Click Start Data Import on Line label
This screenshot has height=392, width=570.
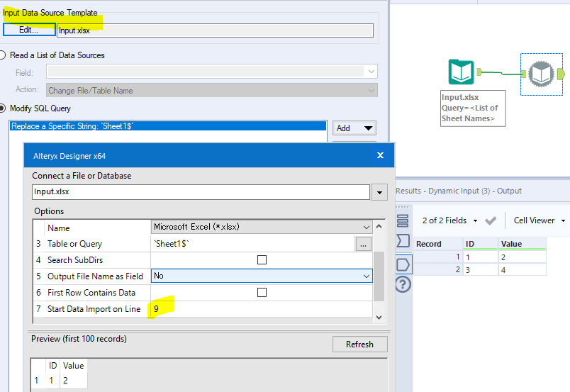pos(94,309)
